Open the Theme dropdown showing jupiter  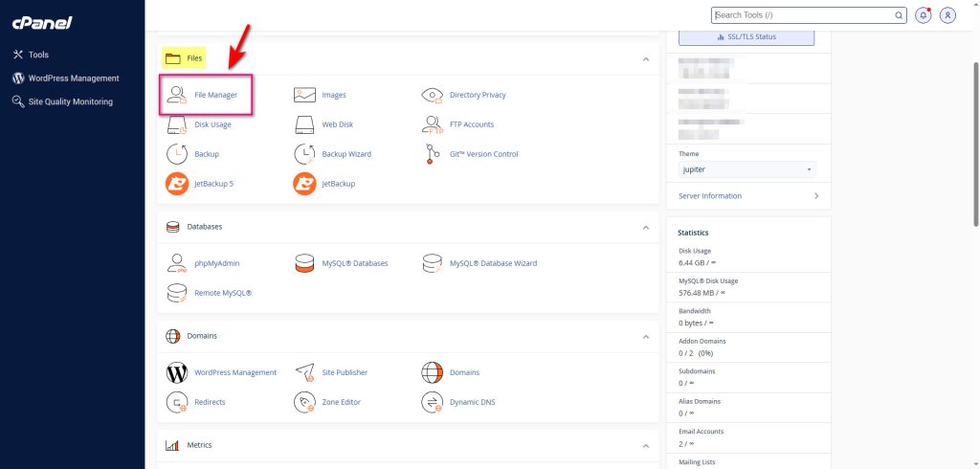pyautogui.click(x=746, y=169)
